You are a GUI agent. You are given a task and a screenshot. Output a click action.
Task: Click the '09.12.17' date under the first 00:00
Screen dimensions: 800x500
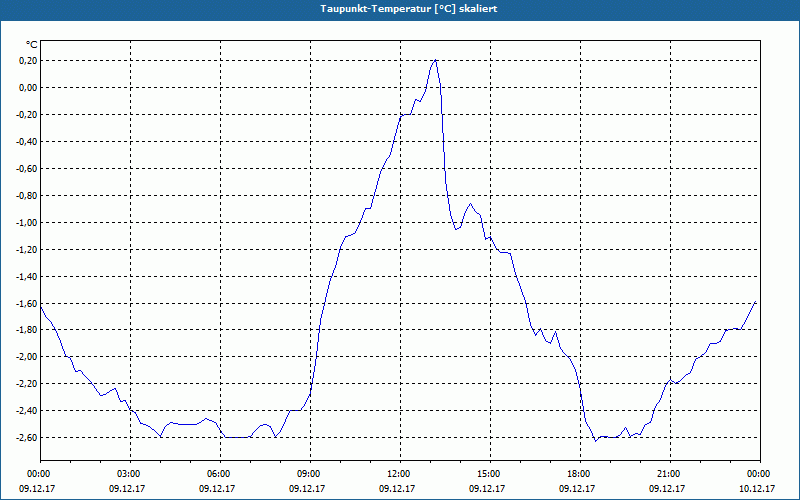[x=37, y=488]
